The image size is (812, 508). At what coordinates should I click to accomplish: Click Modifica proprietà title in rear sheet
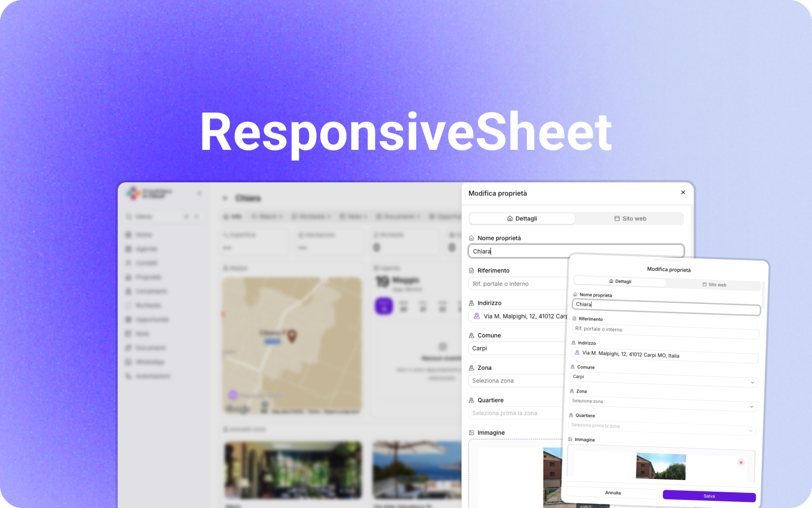coord(497,194)
